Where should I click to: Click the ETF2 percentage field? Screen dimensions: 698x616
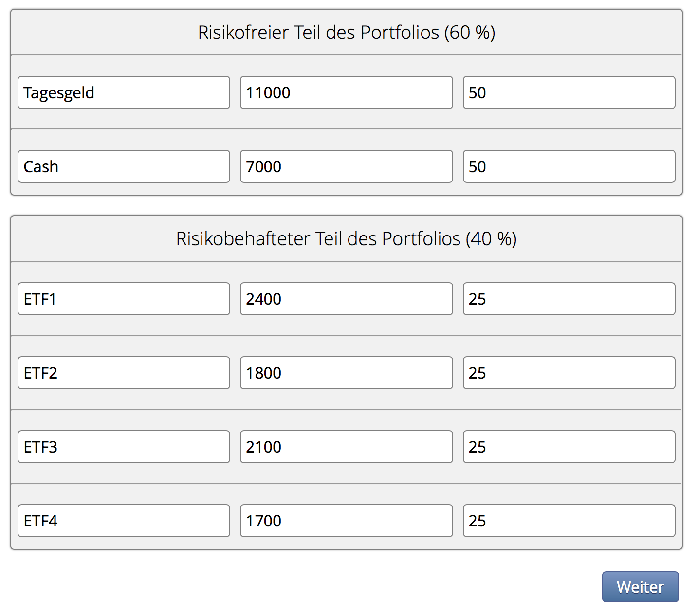click(569, 373)
